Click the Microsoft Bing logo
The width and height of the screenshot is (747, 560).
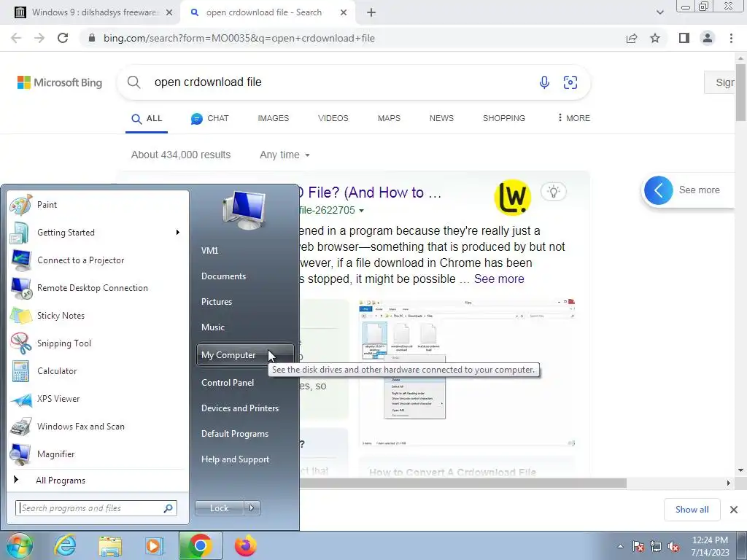coord(60,82)
